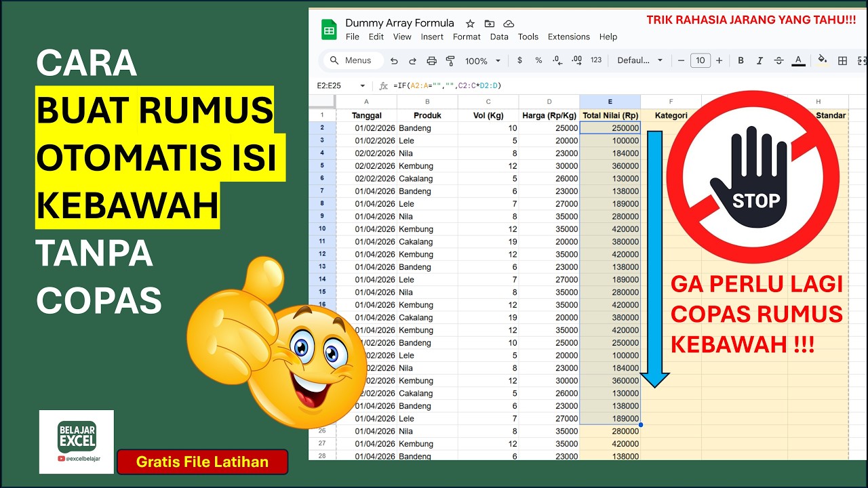The height and width of the screenshot is (488, 868).
Task: Open more number formats 123 button
Action: coord(596,60)
